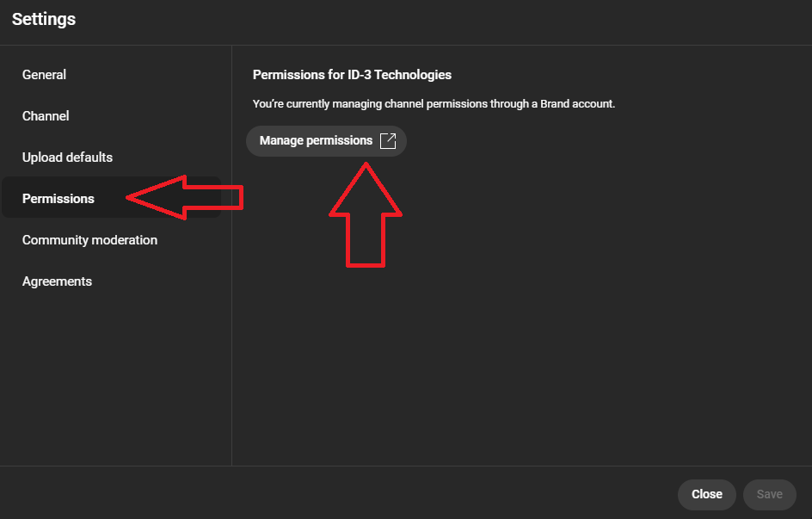812x519 pixels.
Task: Click the Brand account description sentence
Action: click(434, 104)
